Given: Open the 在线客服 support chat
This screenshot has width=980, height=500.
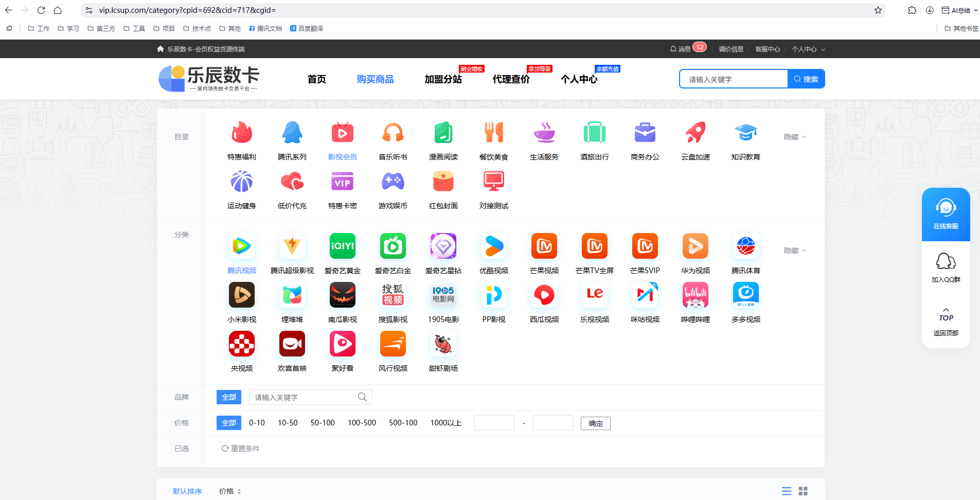Looking at the screenshot, I should (x=946, y=215).
